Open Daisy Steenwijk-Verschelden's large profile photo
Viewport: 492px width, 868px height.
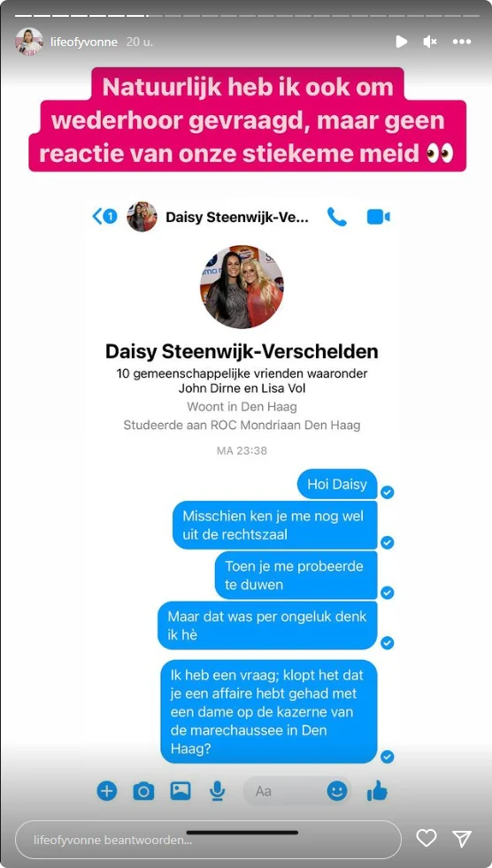click(x=242, y=287)
